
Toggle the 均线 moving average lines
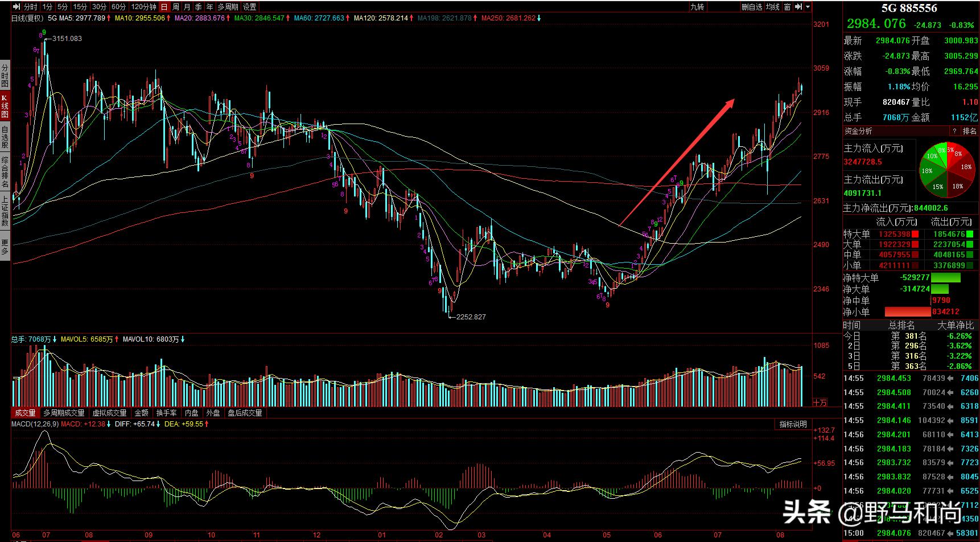click(x=772, y=7)
